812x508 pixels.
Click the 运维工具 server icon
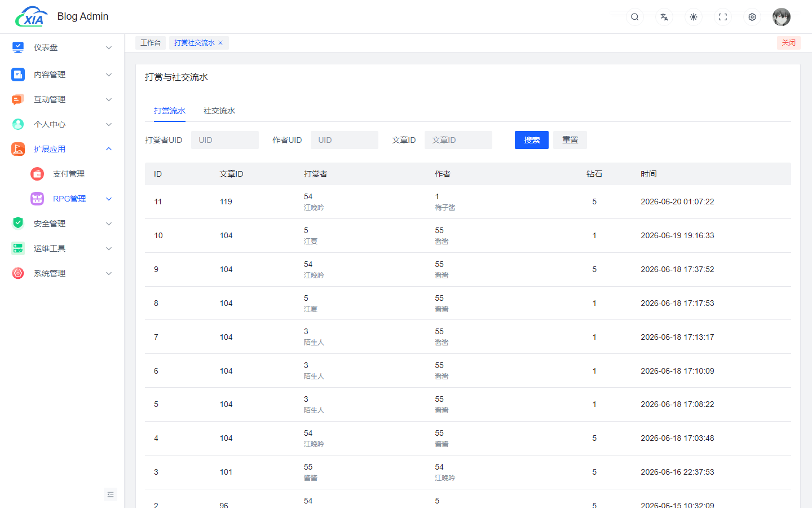[18, 248]
